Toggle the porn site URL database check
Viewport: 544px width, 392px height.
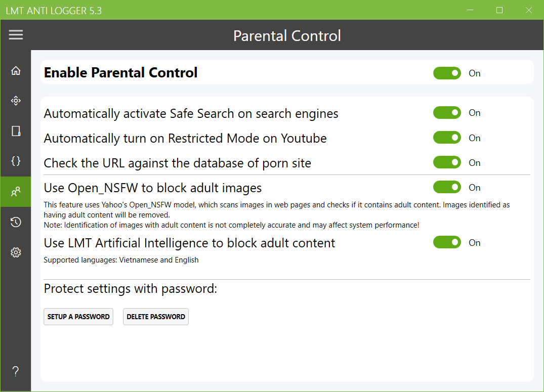coord(447,162)
